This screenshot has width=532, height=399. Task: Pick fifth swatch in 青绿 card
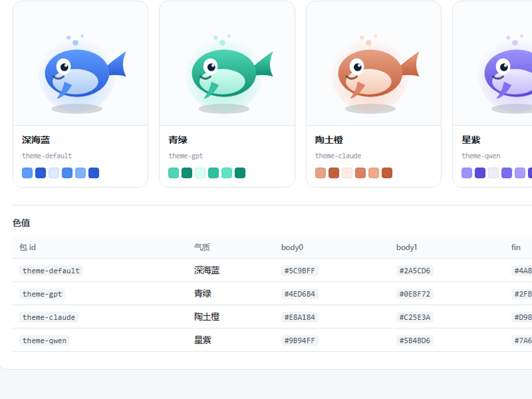pos(227,173)
